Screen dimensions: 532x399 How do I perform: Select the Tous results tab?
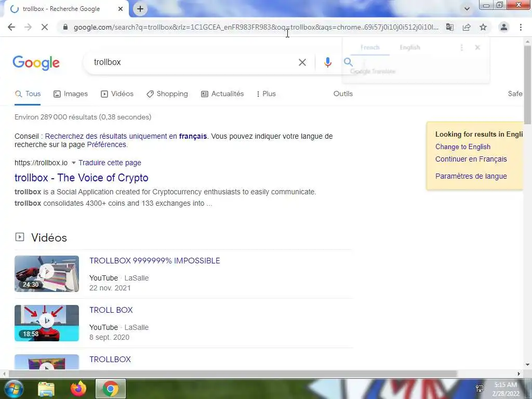(28, 94)
